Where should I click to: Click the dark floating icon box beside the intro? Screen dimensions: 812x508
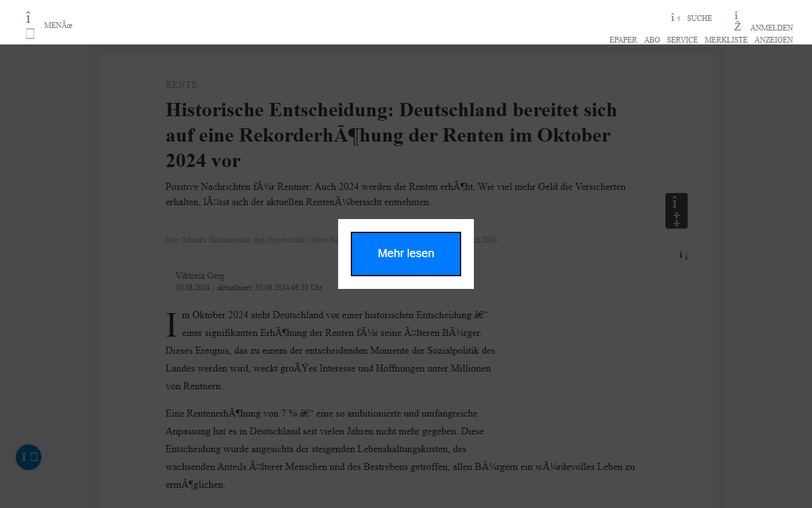676,211
